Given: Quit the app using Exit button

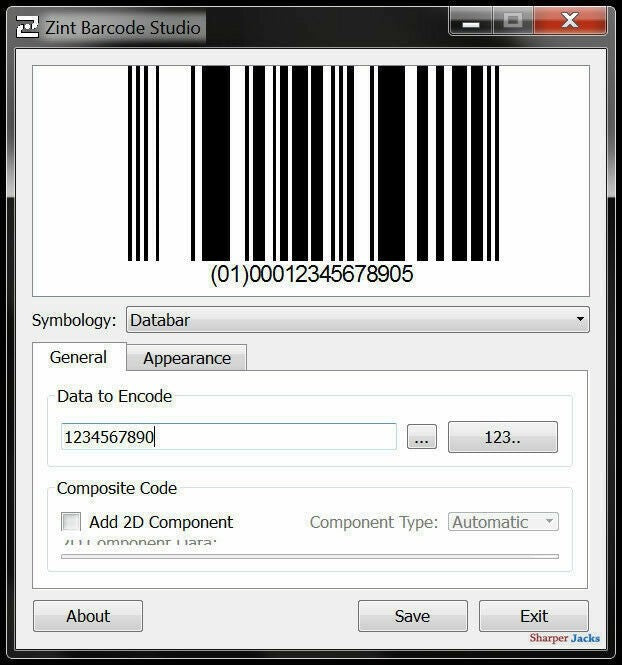Looking at the screenshot, I should coord(533,616).
